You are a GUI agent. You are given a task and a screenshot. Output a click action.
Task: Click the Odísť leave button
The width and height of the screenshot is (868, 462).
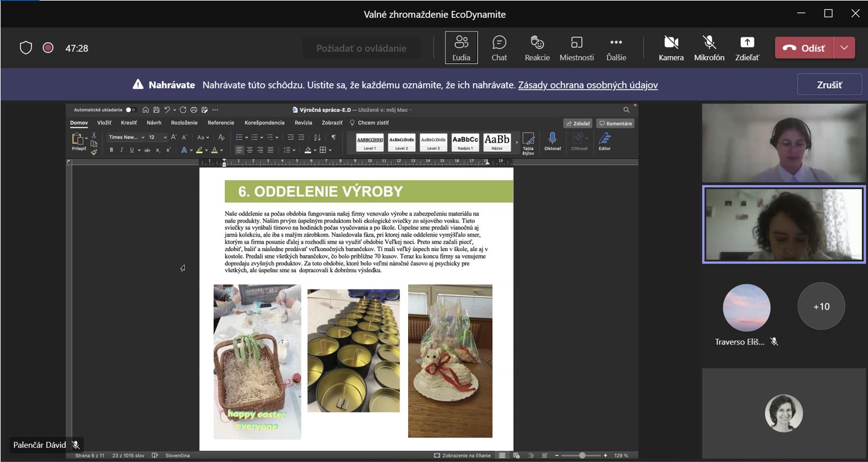[x=804, y=48]
